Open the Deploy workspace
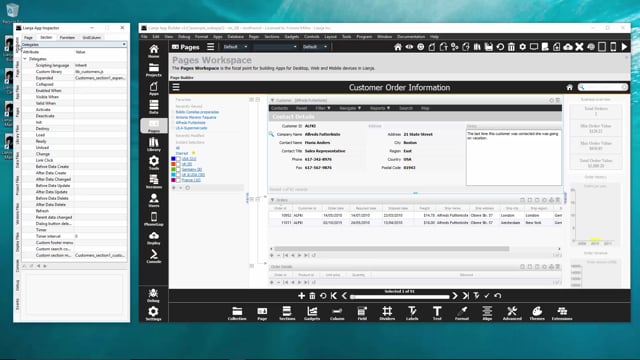This screenshot has width=640, height=360. (x=153, y=238)
